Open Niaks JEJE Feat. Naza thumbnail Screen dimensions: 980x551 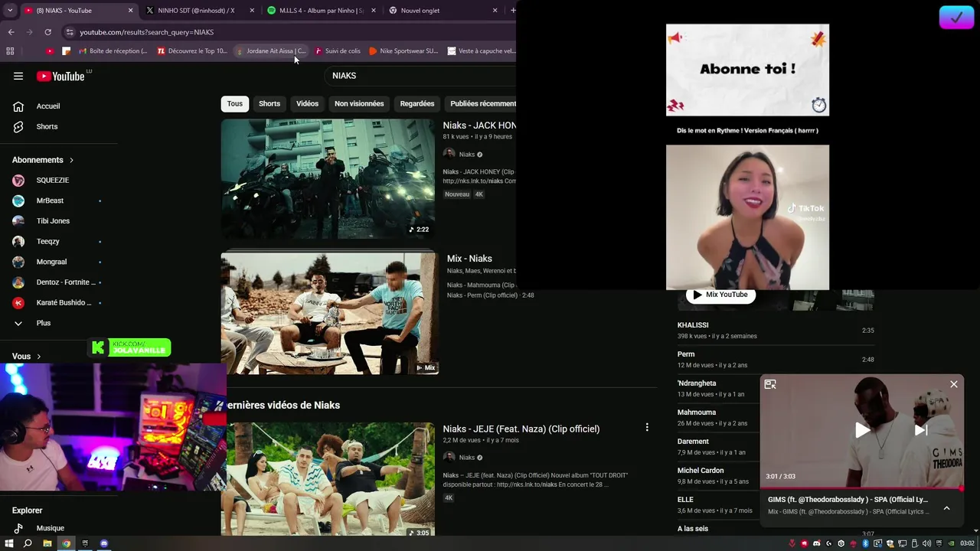click(331, 479)
